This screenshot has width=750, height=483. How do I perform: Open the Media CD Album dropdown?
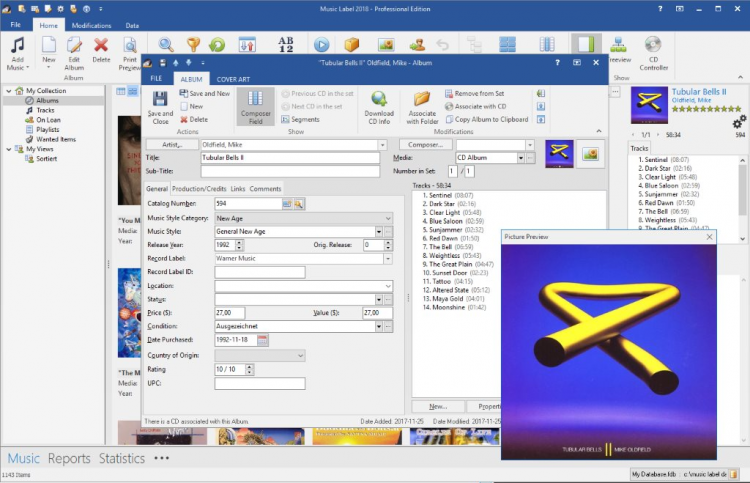click(x=520, y=158)
